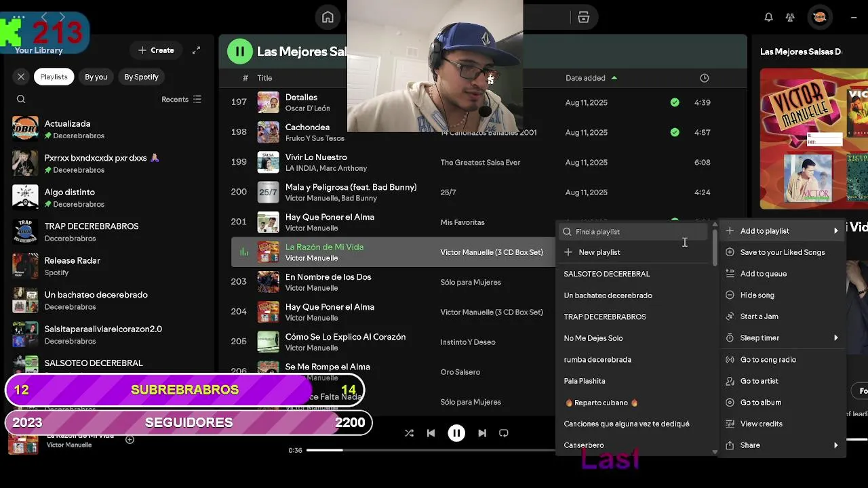Add song to TRAP DECEREBRABROS in submenu

633,317
